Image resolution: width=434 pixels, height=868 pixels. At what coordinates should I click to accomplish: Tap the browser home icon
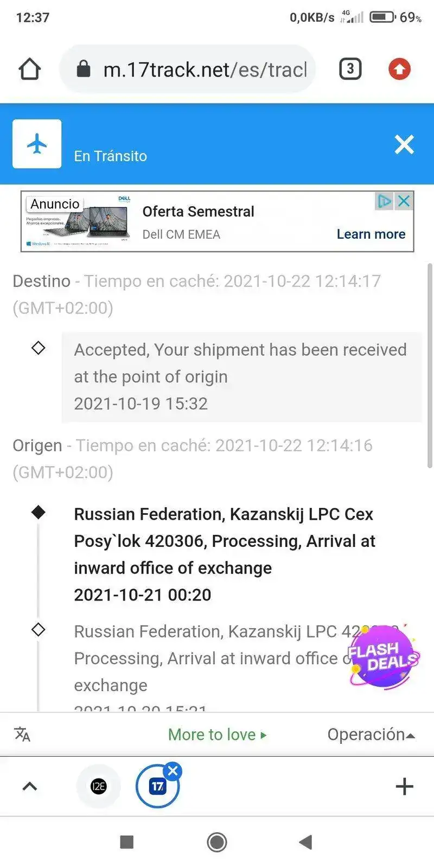click(x=30, y=69)
